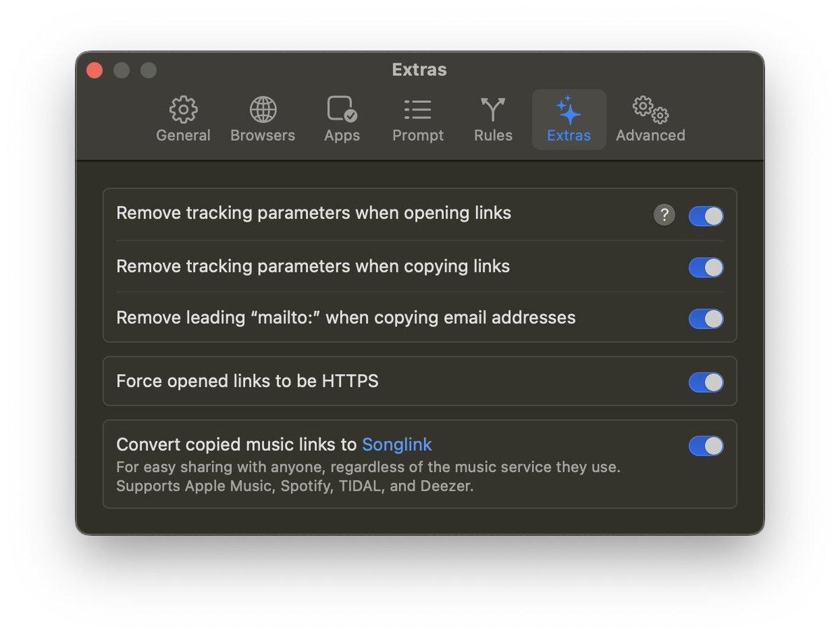Turn off Force opened links to HTTPS
Viewport: 840px width, 635px height.
click(706, 382)
